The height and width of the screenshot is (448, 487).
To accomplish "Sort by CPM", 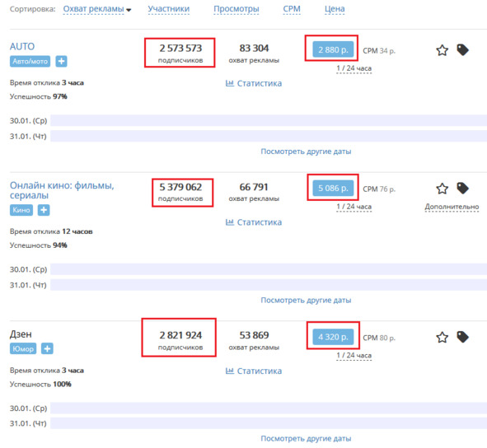I will [x=292, y=9].
